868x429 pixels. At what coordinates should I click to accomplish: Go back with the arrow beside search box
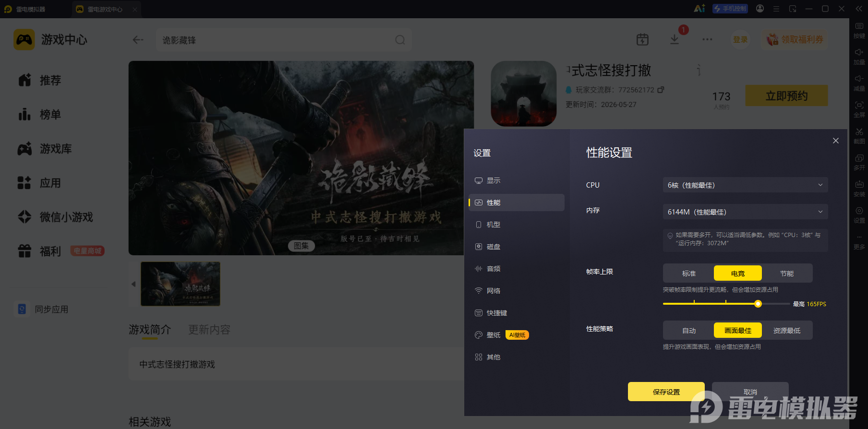[138, 40]
